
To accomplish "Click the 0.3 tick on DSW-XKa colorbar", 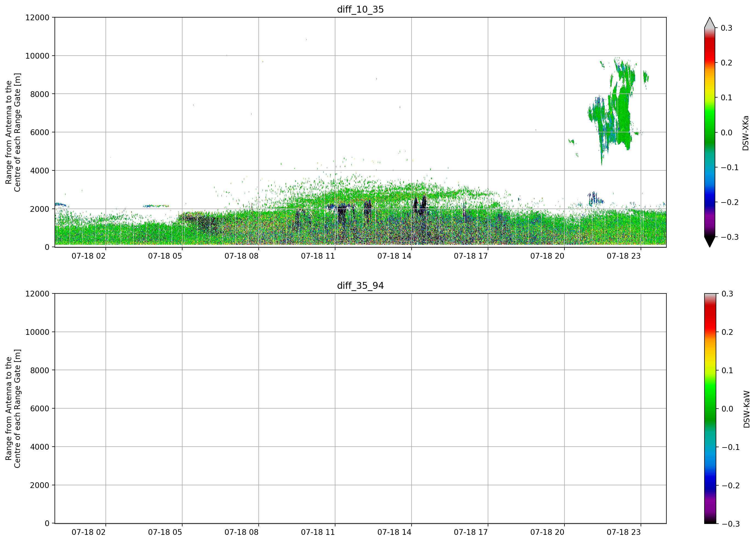I will click(x=727, y=28).
